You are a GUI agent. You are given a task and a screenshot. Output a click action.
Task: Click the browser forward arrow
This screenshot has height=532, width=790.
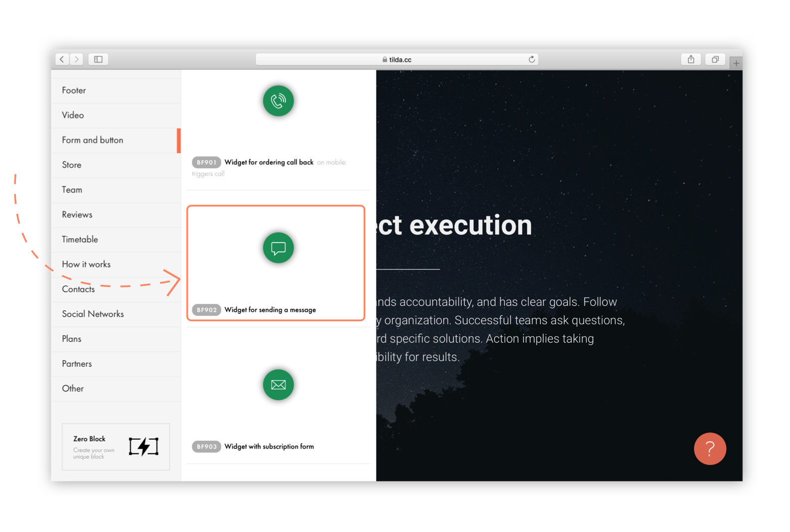point(76,59)
